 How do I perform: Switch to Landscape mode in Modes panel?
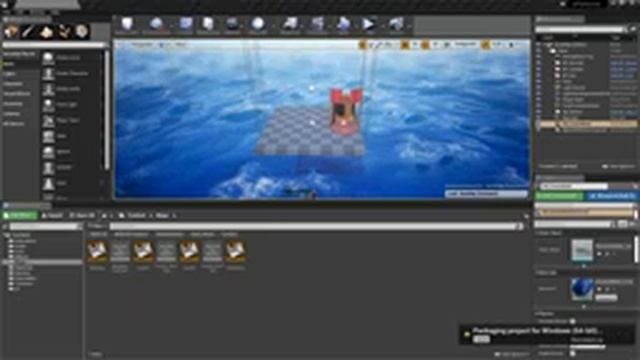46,31
